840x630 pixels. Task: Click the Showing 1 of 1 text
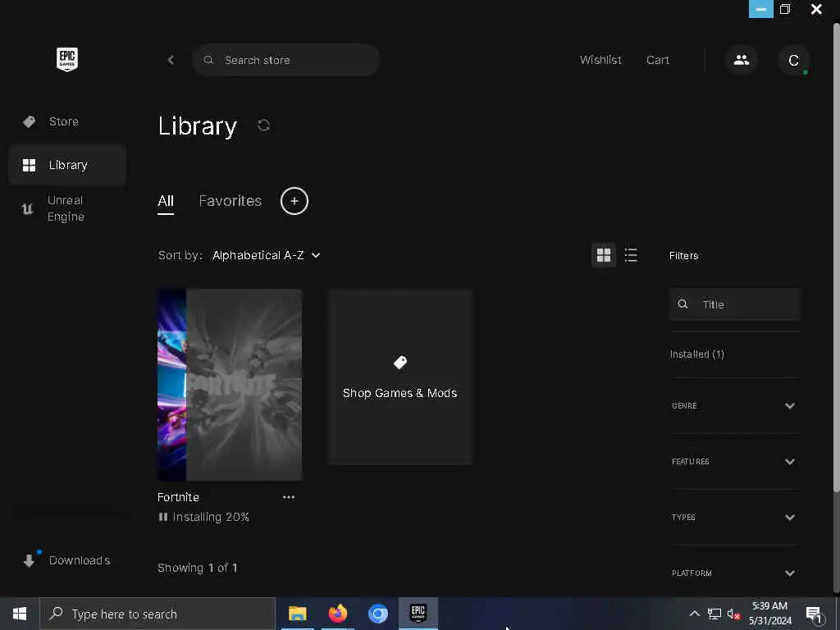tap(197, 568)
